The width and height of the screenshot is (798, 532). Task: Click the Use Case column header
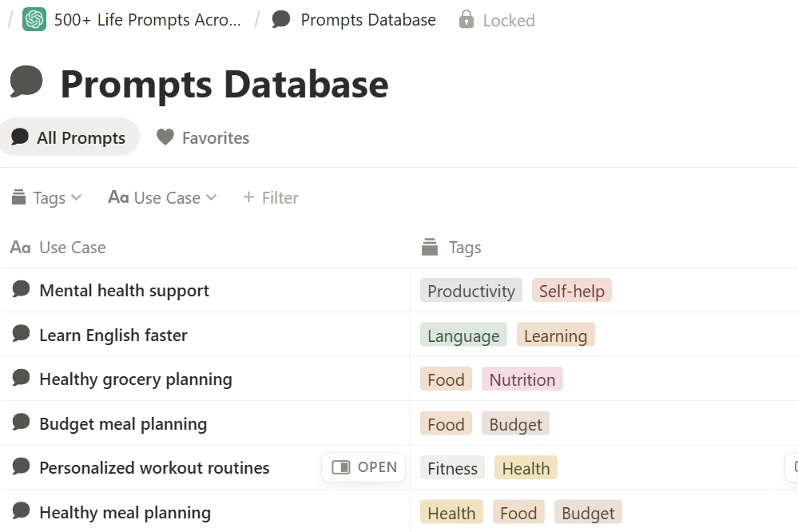click(72, 248)
